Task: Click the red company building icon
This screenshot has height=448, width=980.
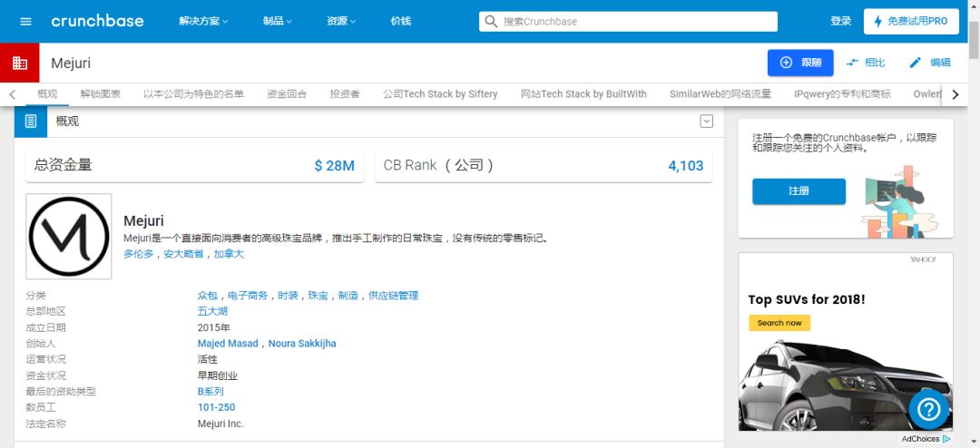Action: point(19,63)
